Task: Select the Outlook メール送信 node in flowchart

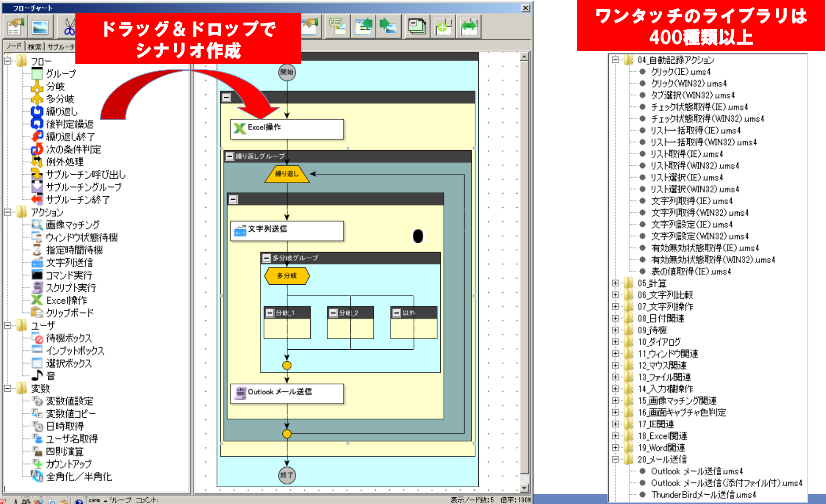Action: (287, 393)
